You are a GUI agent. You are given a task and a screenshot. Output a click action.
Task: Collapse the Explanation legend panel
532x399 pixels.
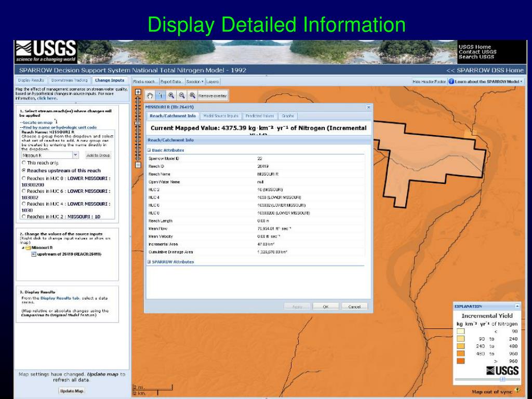(517, 306)
